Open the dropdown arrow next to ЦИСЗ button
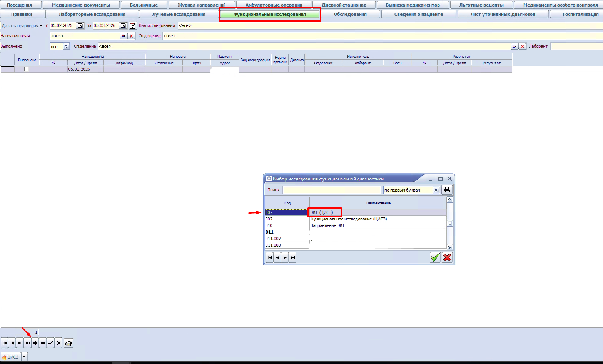Screen dimensions: 603x364 click(x=24, y=357)
